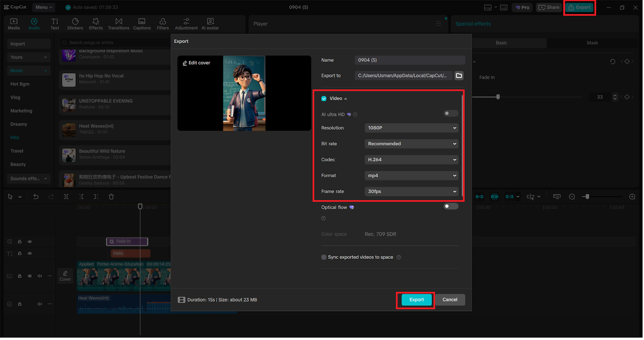Expand the Codec H.264 dropdown
The height and width of the screenshot is (340, 644).
[412, 159]
